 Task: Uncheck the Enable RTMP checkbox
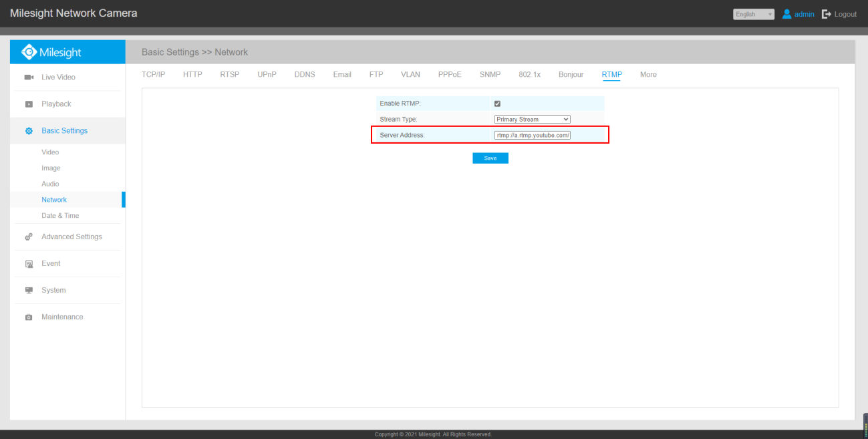coord(497,104)
